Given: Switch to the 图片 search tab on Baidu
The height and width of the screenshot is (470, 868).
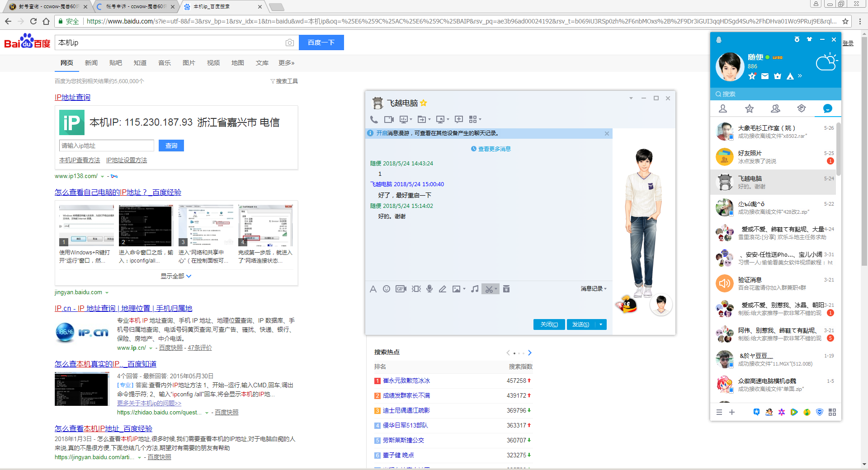Looking at the screenshot, I should 189,63.
